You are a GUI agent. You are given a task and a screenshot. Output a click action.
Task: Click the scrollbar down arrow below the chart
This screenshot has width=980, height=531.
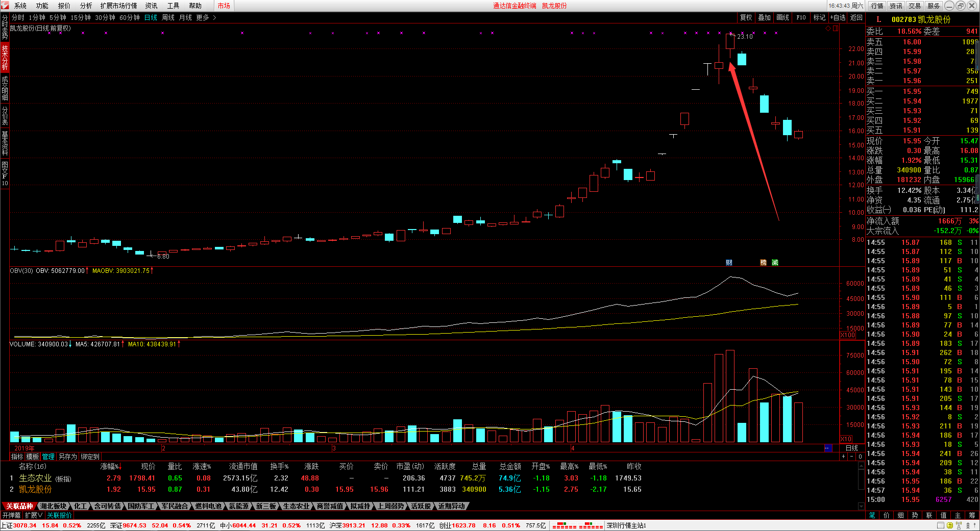click(x=862, y=507)
